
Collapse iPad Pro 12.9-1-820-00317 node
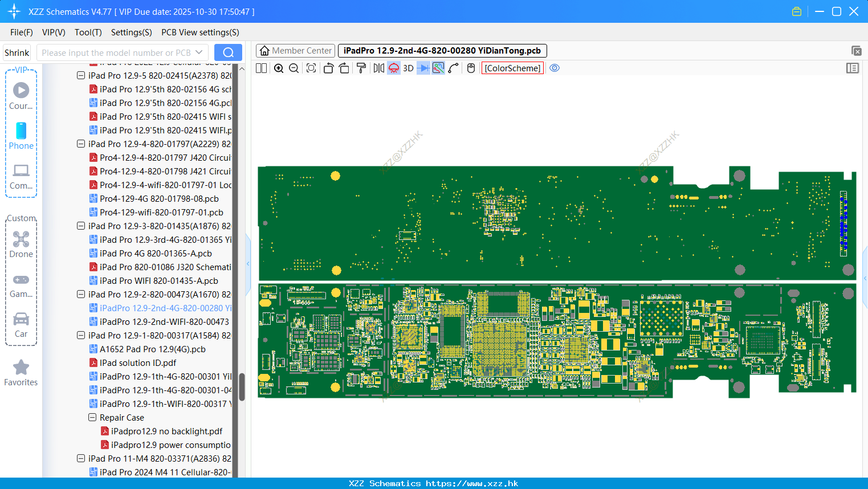pyautogui.click(x=81, y=335)
